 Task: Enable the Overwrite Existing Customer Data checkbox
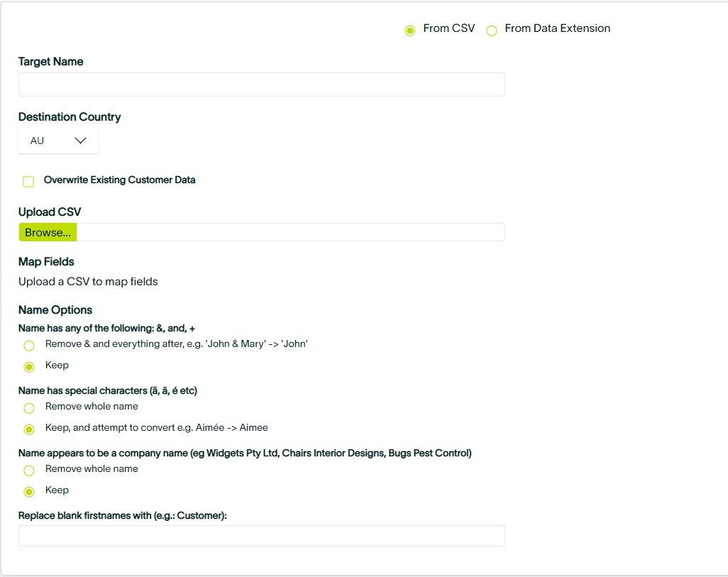[28, 182]
